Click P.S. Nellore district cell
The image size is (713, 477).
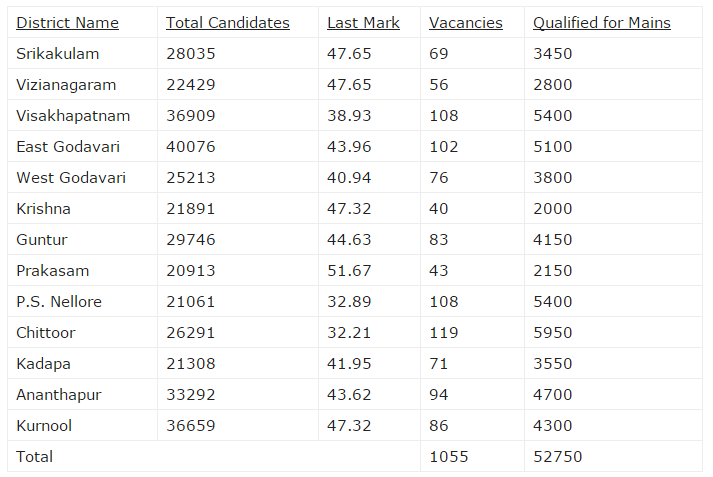[59, 302]
